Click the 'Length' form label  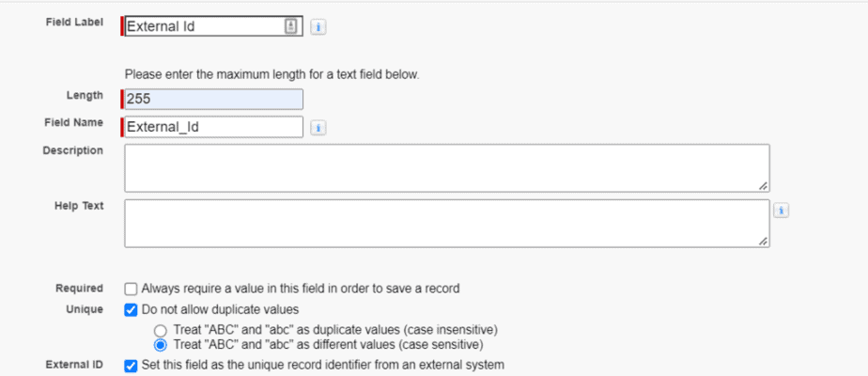click(85, 95)
